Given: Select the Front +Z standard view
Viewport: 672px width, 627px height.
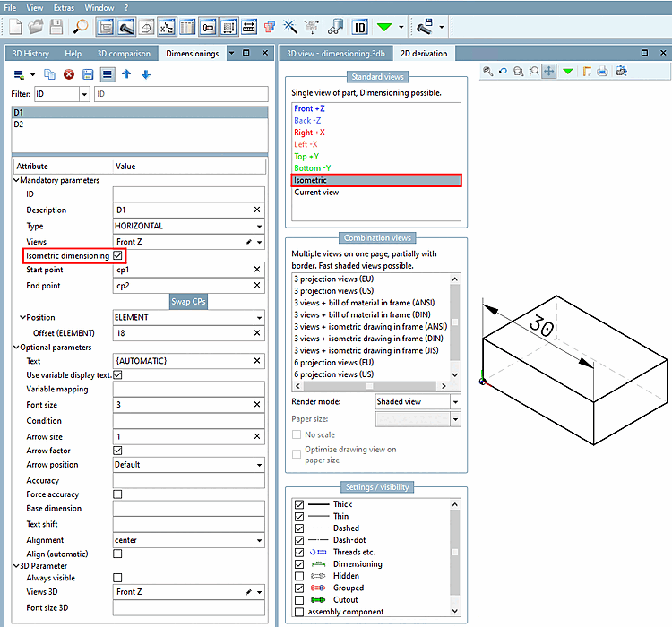Looking at the screenshot, I should (309, 109).
